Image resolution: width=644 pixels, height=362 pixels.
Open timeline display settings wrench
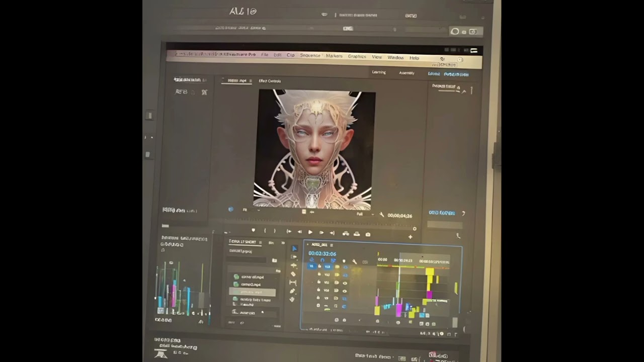354,261
